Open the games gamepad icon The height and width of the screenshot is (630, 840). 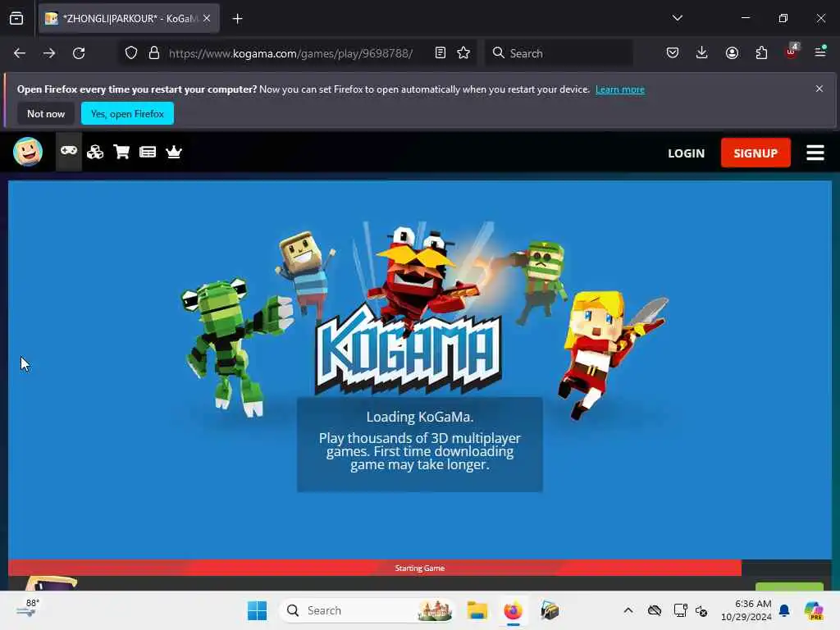pos(69,152)
